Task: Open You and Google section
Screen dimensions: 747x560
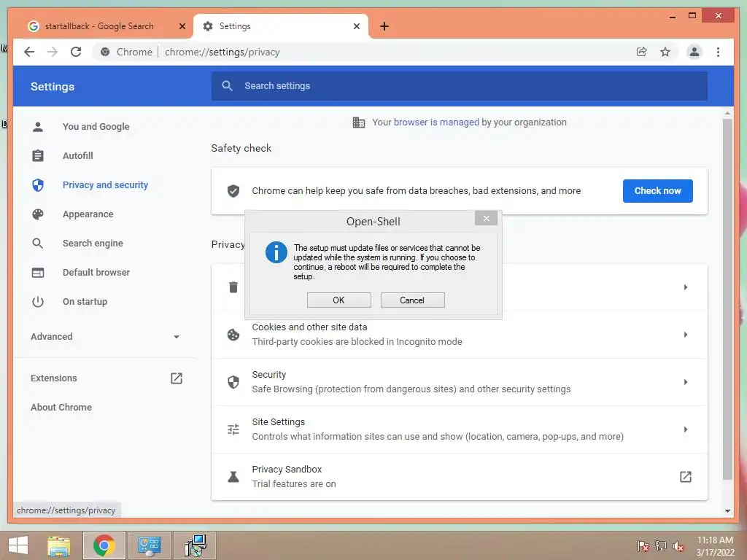Action: pos(96,127)
